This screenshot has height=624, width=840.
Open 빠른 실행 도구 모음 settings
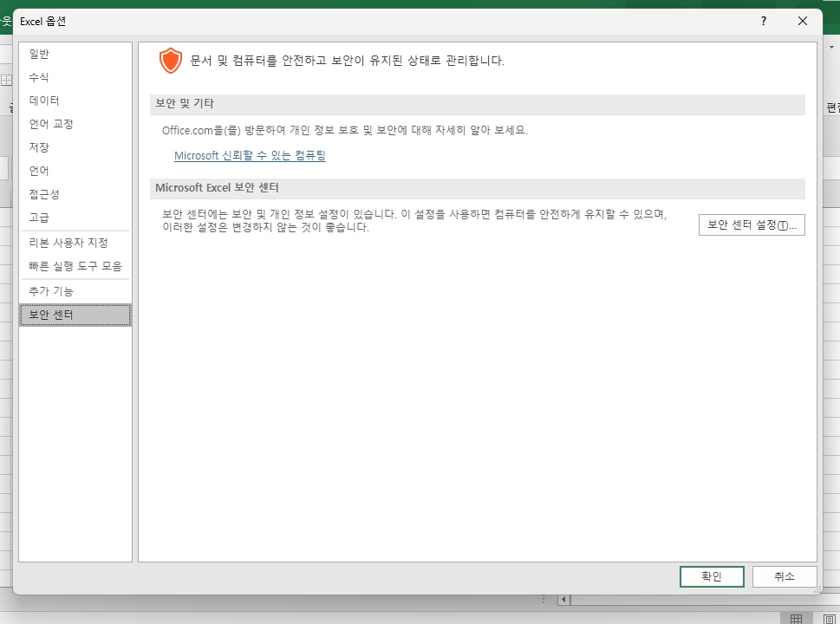[x=75, y=266]
